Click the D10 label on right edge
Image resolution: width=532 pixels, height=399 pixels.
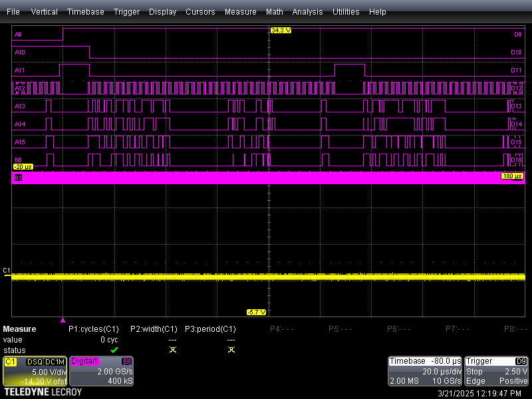[516, 53]
